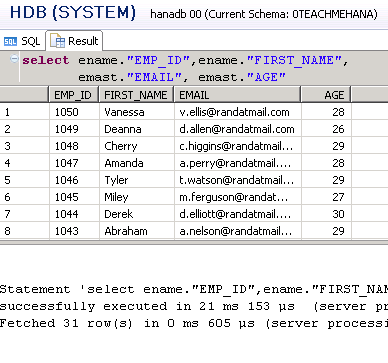Click the "select" keyword in the SQL editor

point(46,60)
